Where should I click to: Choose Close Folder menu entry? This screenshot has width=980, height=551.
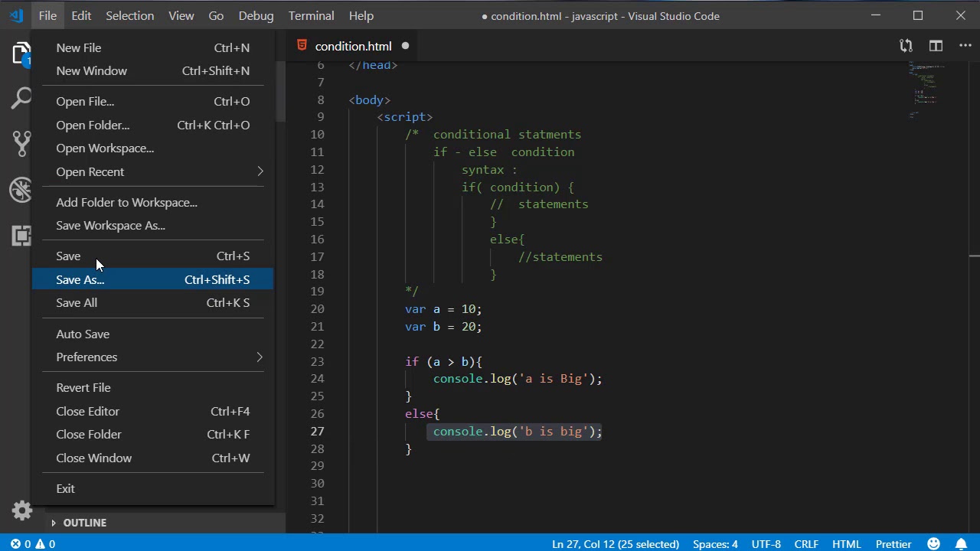(x=152, y=434)
